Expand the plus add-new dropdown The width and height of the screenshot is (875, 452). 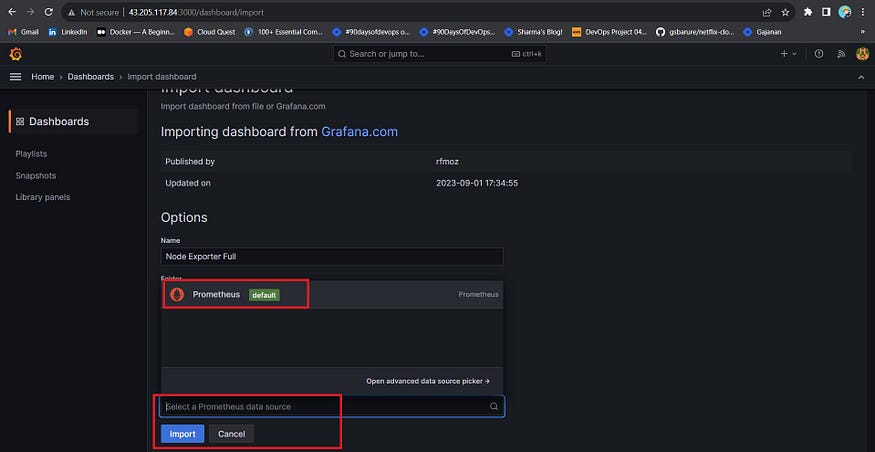[789, 54]
